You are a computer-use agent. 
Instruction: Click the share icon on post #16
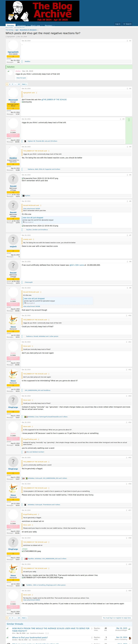pos(126,484)
